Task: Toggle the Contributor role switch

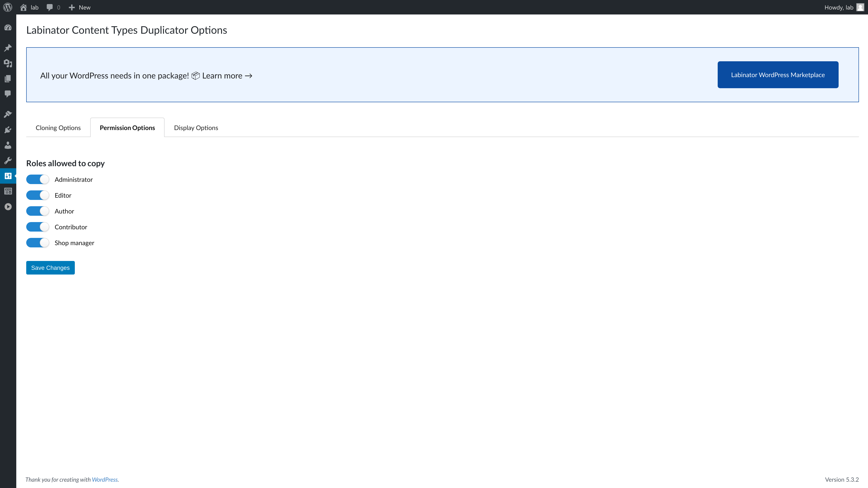Action: [38, 227]
